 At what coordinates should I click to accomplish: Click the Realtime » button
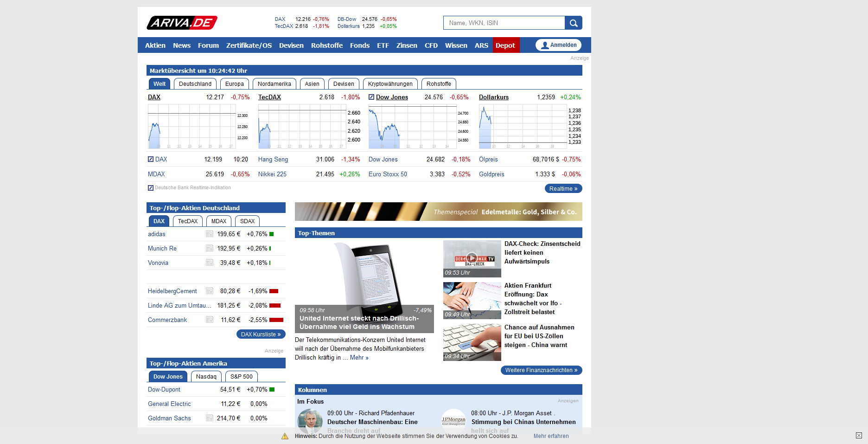click(563, 188)
